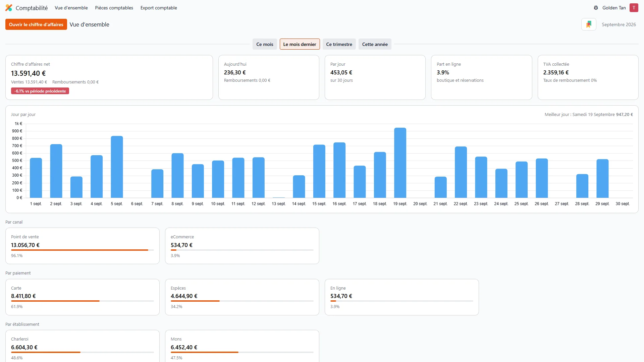The width and height of the screenshot is (644, 362).
Task: Click the colorful bookmark icon near Septembre 2026
Action: point(589,24)
